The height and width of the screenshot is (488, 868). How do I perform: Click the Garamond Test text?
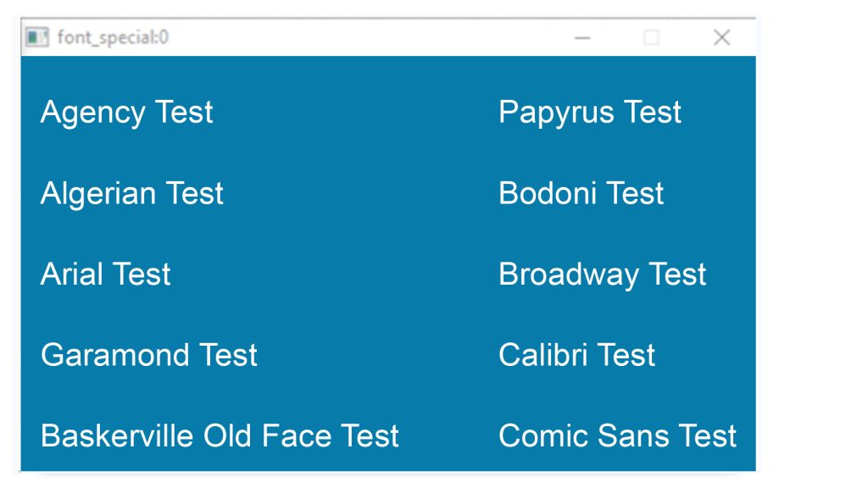tap(148, 354)
